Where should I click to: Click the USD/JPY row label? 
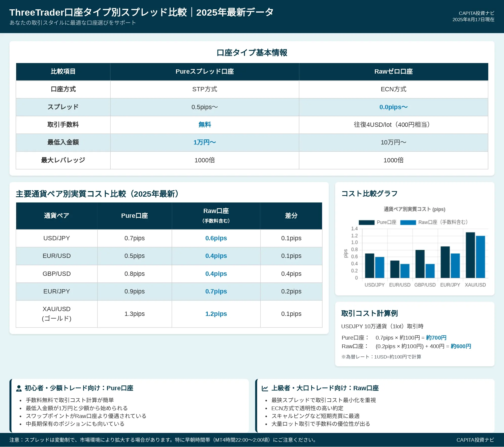click(x=56, y=238)
